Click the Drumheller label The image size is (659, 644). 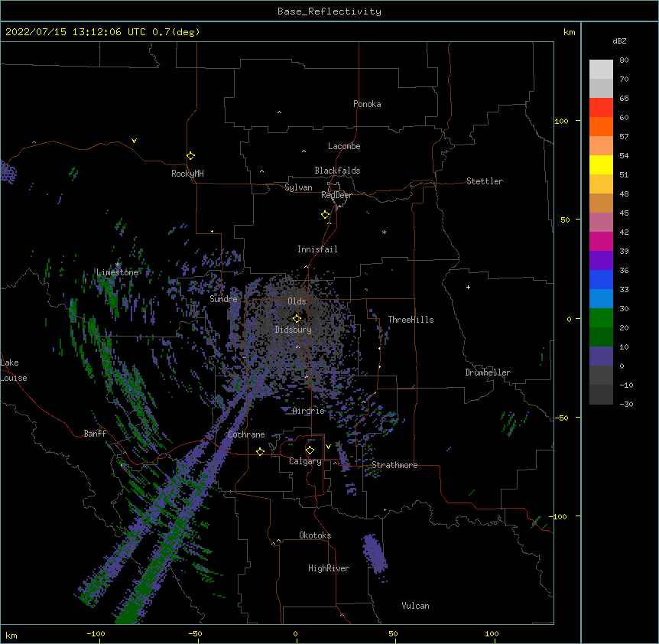pyautogui.click(x=488, y=372)
